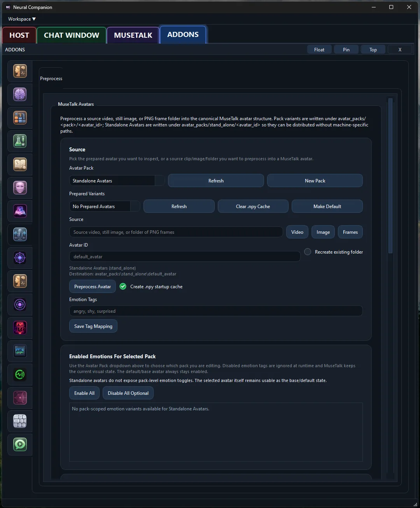The height and width of the screenshot is (508, 420).
Task: Uncheck Create .npy startup cache
Action: (123, 286)
